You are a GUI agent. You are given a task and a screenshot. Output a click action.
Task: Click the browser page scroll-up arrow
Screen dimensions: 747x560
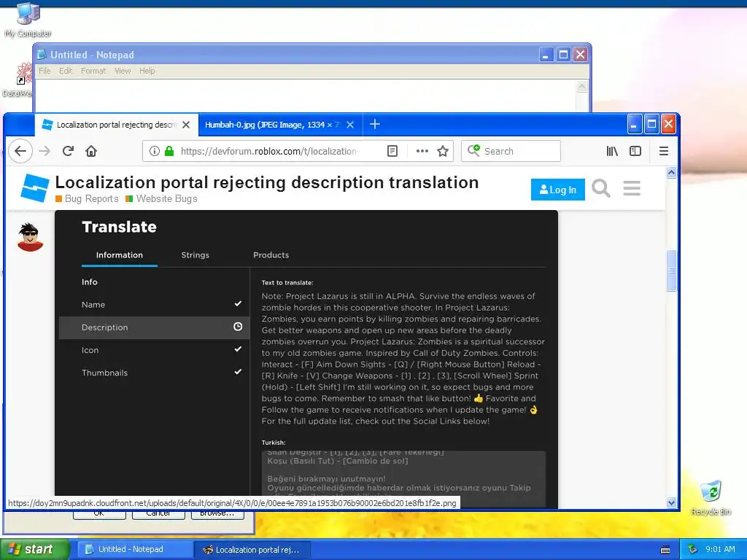pos(671,172)
